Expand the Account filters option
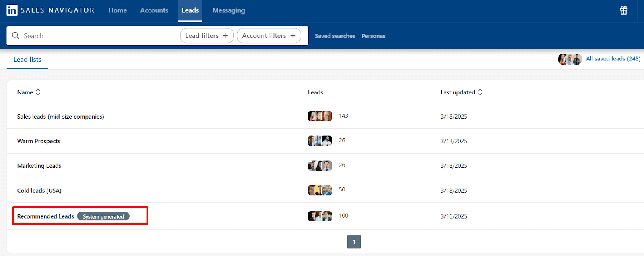 [x=269, y=36]
